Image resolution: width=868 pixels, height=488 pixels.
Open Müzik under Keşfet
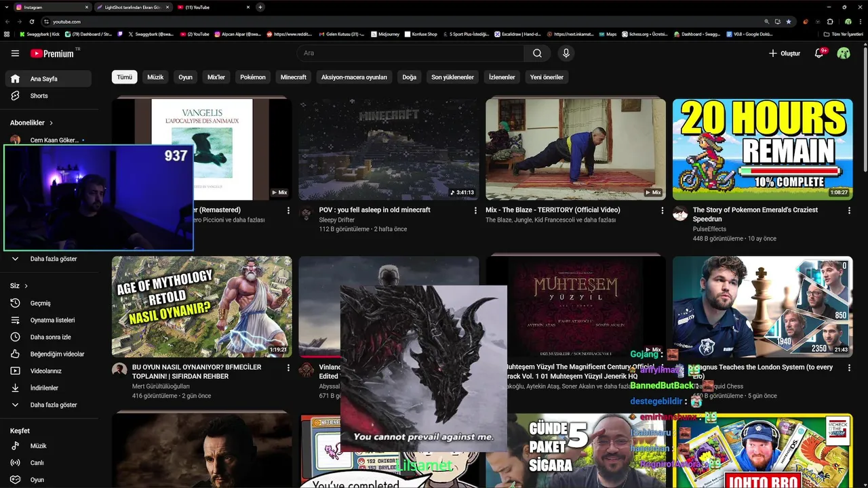[48, 446]
